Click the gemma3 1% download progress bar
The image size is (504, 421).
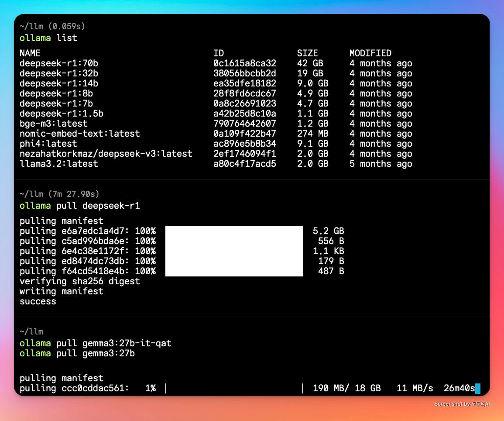[x=234, y=388]
